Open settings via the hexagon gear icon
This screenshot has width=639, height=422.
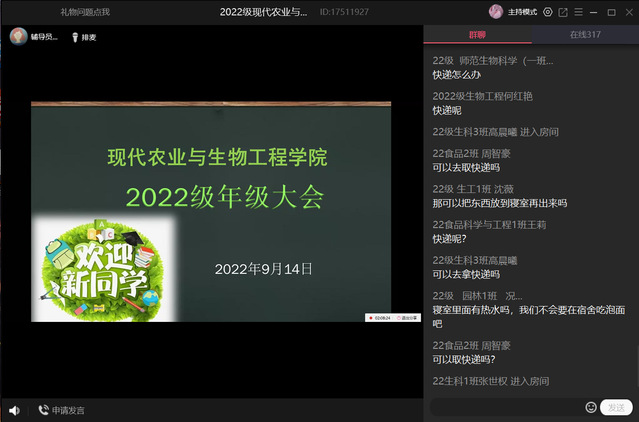(x=547, y=12)
